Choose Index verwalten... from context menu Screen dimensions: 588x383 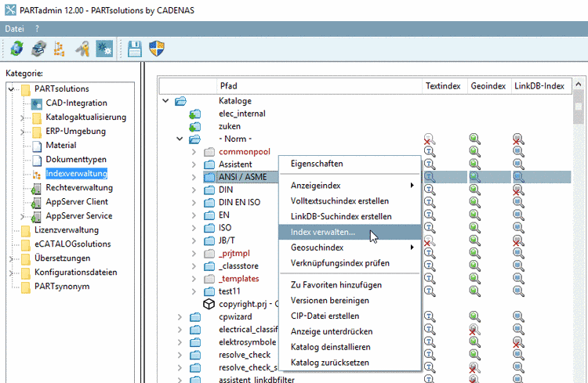tap(322, 232)
